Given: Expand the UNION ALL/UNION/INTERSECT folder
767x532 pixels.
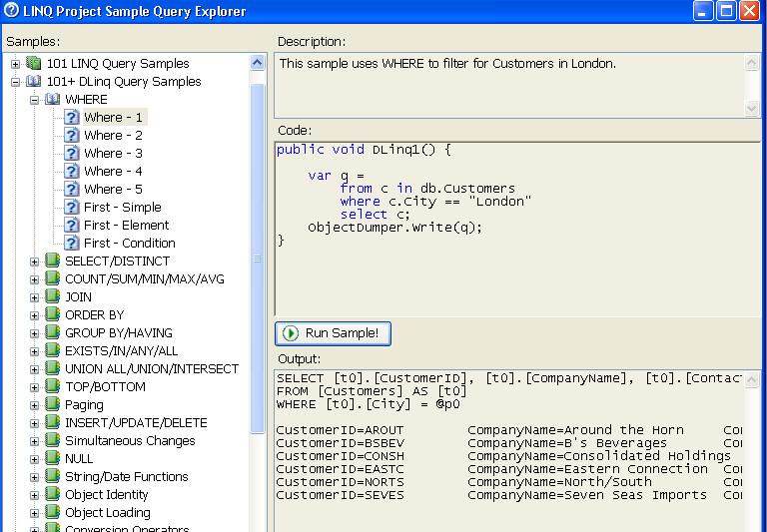Looking at the screenshot, I should point(34,369).
